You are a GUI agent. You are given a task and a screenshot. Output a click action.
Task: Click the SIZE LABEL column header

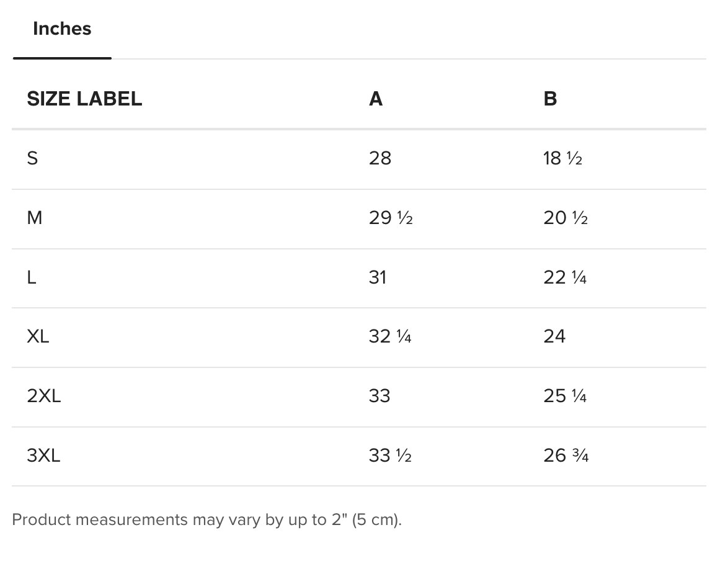point(84,99)
